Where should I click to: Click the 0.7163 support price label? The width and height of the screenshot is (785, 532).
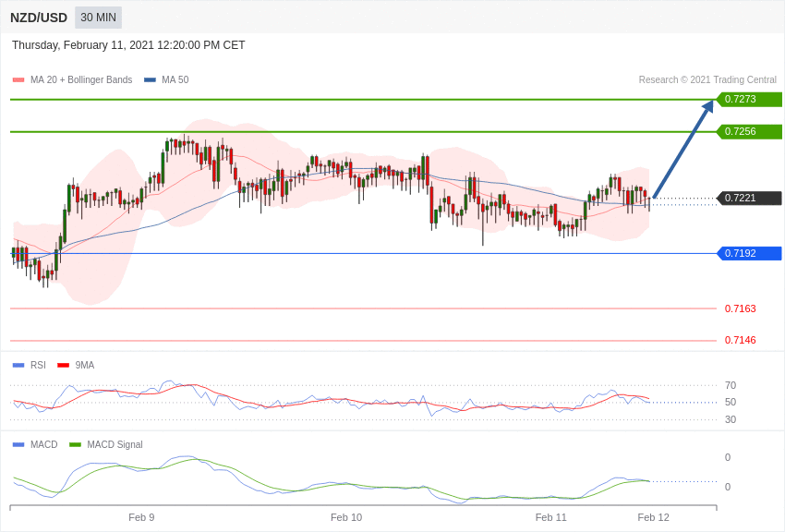[x=740, y=308]
